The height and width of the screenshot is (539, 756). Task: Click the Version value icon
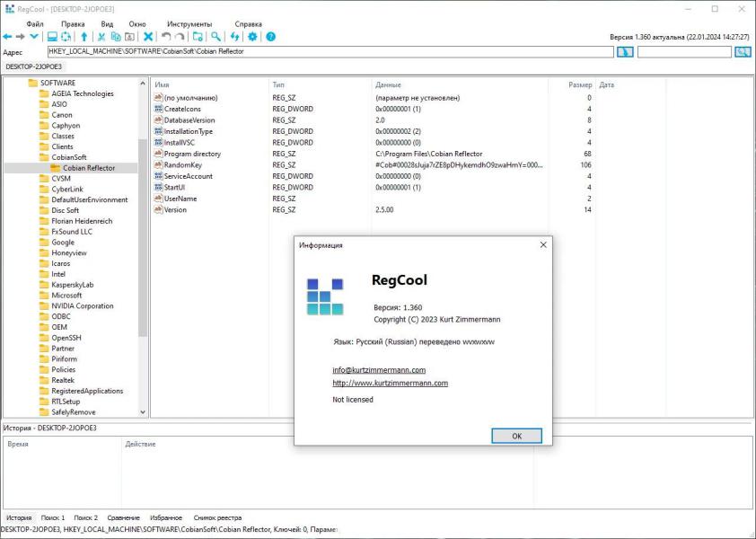coord(158,210)
